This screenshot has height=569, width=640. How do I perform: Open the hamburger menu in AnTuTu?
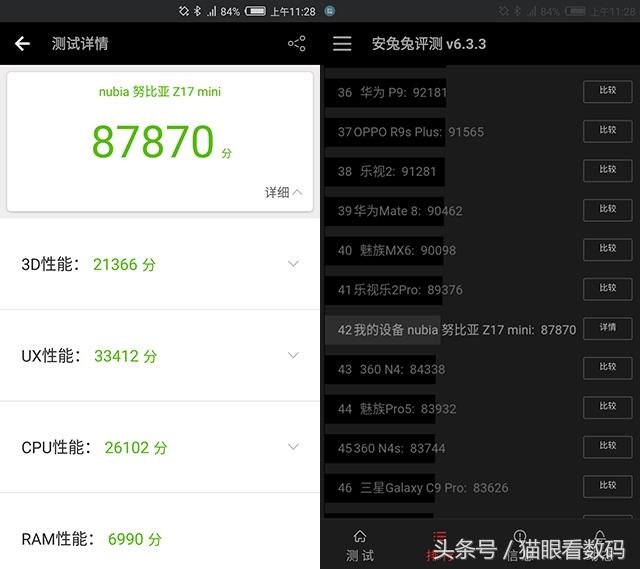[342, 43]
